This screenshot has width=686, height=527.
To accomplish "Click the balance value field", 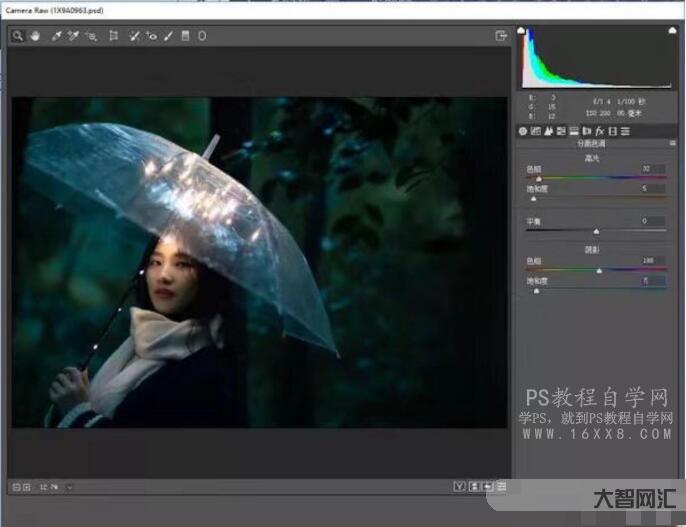I will (653, 221).
